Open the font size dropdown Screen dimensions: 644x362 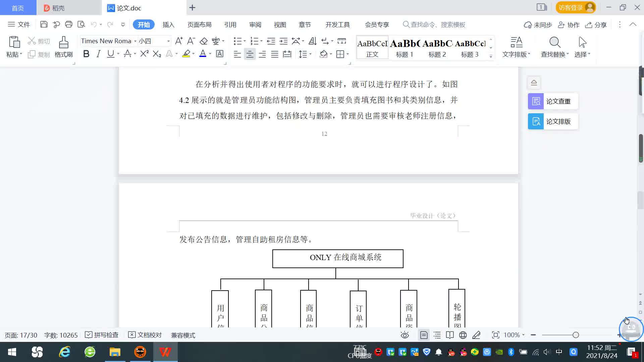tap(168, 41)
